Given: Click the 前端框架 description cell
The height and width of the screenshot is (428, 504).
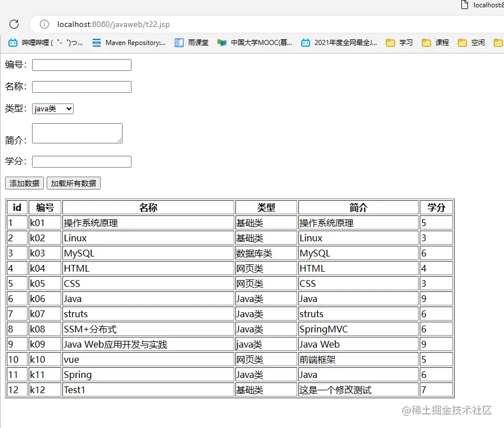Looking at the screenshot, I should 358,359.
